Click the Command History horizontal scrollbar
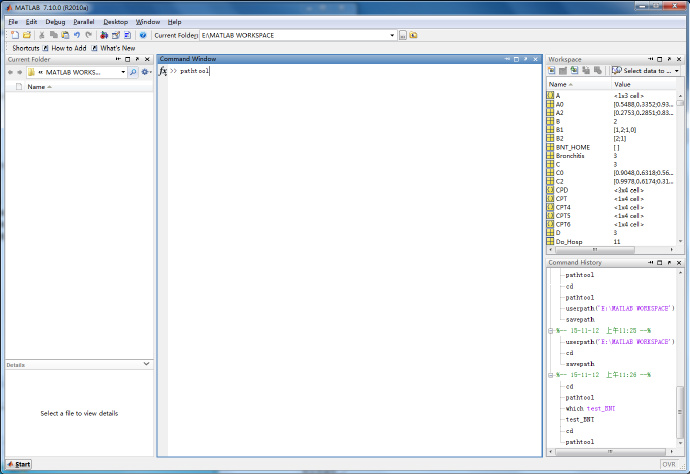 611,452
